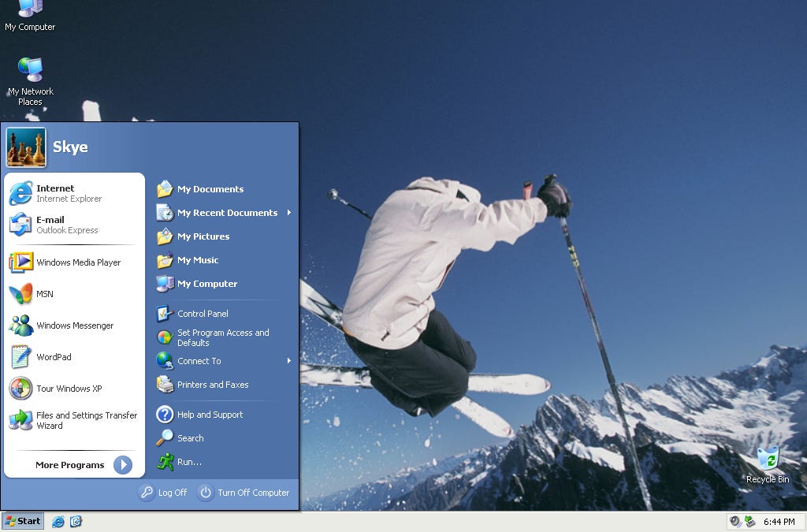This screenshot has height=532, width=807.
Task: Click Skye's chess user picture
Action: pos(26,147)
